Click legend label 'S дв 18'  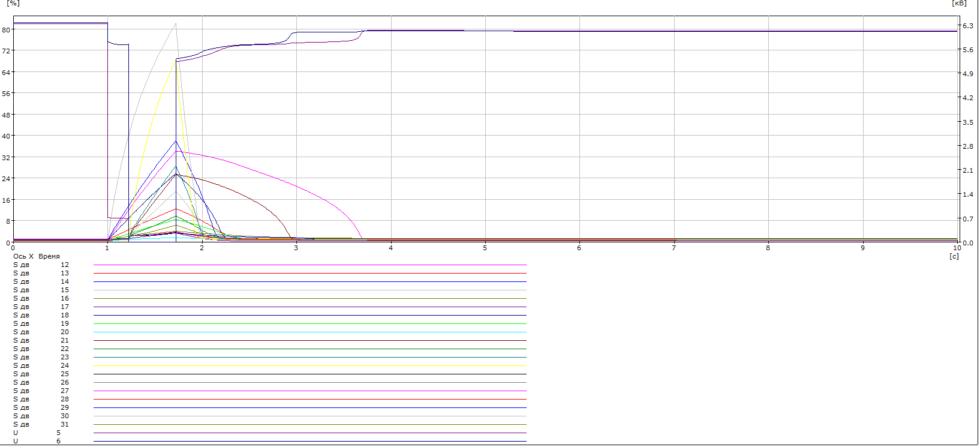pyautogui.click(x=41, y=315)
